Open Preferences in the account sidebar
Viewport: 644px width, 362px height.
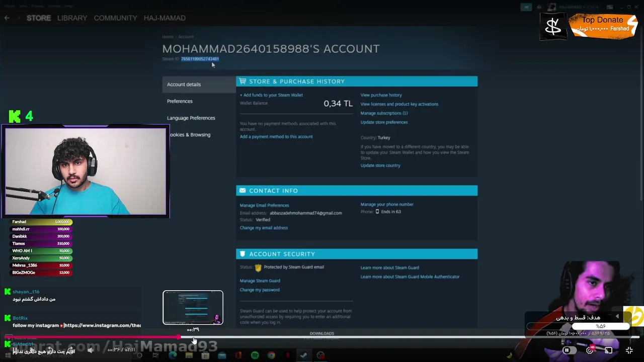(180, 101)
